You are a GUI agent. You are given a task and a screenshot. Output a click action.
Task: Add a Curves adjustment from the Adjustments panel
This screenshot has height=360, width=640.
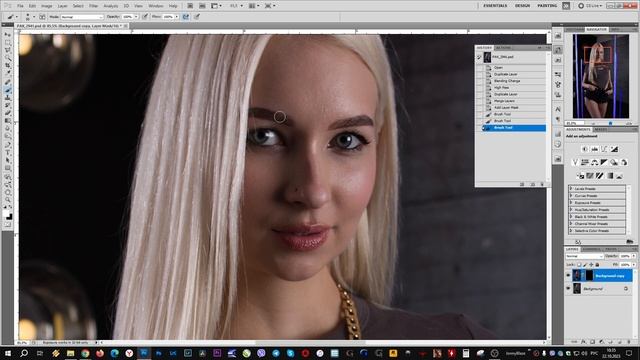click(x=604, y=149)
